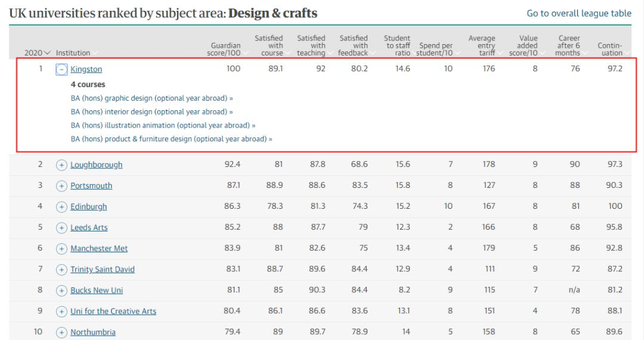This screenshot has height=340, width=644.
Task: Select Uni for the Creative Arts score 80.4
Action: pos(232,311)
